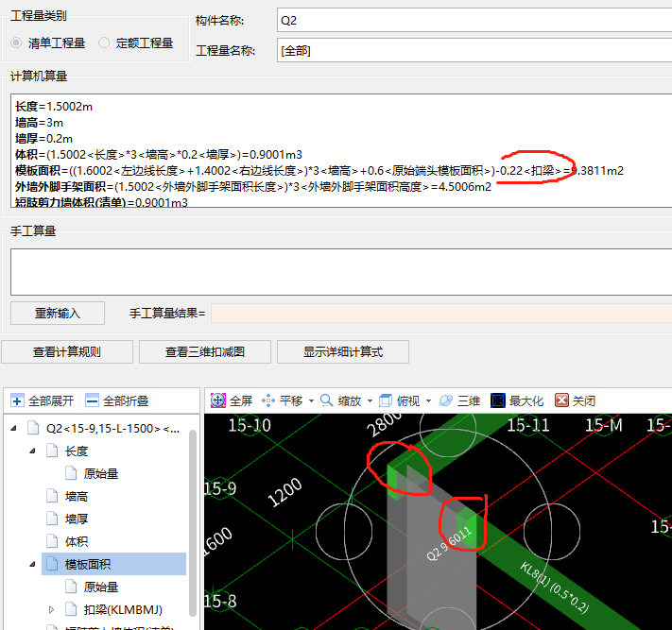The image size is (672, 630).
Task: Click the 15-11 axis label
Action: 528,425
